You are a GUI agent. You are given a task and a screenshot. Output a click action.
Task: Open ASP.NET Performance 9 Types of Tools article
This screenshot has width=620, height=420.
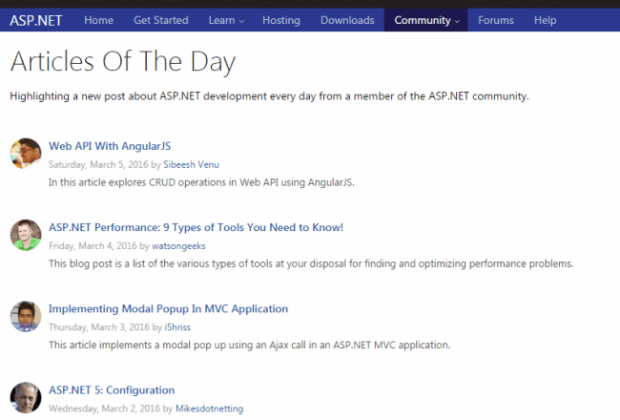[x=196, y=227]
